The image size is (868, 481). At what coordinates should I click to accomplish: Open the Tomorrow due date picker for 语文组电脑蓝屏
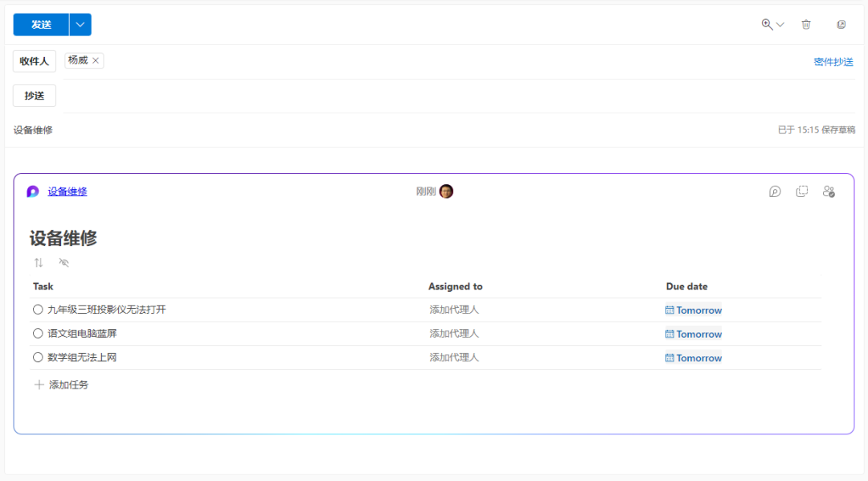(698, 333)
